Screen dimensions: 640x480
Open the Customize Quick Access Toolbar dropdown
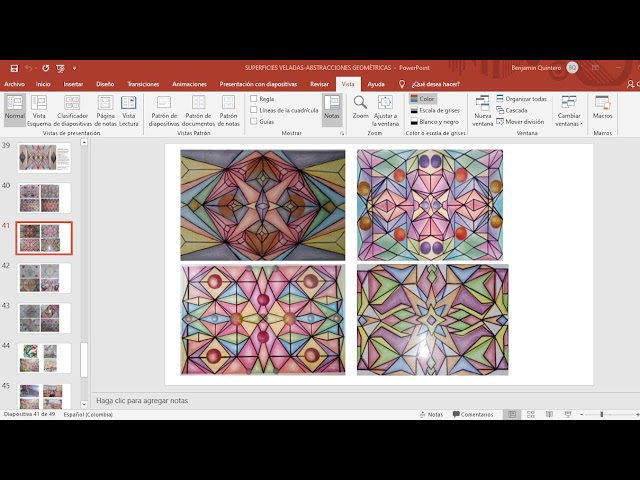[74, 68]
